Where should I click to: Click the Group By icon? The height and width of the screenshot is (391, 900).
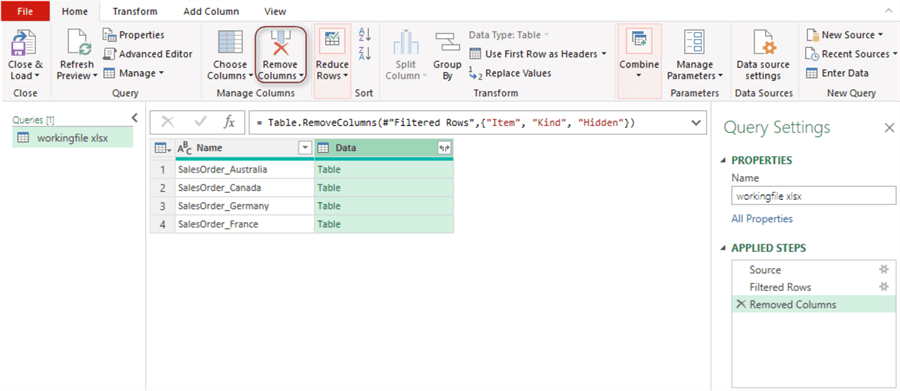[x=448, y=42]
